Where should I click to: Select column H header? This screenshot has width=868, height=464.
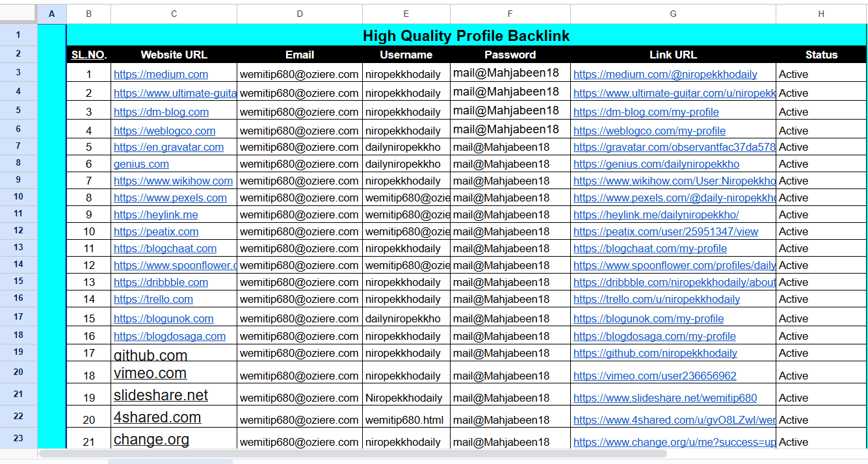[x=821, y=14]
